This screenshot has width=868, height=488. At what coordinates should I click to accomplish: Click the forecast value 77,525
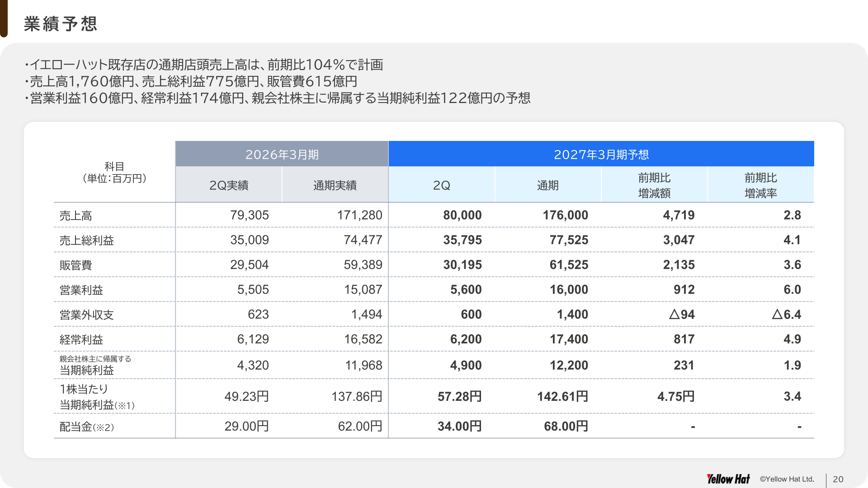[569, 240]
